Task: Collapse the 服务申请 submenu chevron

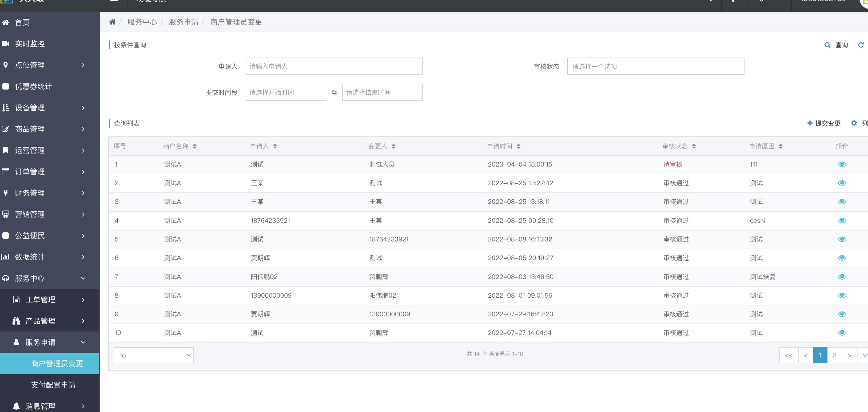Action: tap(83, 342)
